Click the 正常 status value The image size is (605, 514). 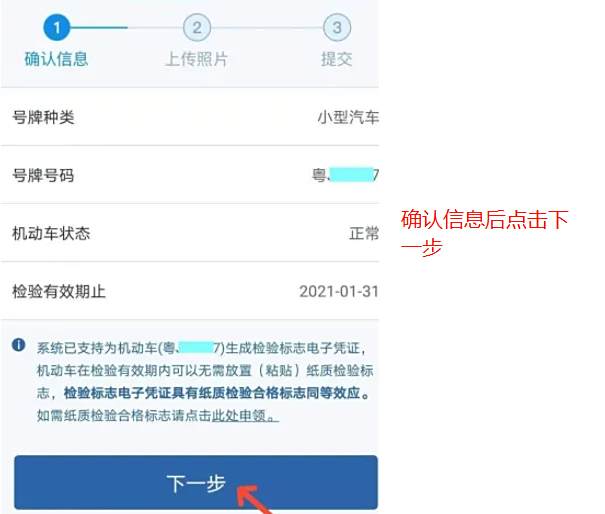click(364, 233)
